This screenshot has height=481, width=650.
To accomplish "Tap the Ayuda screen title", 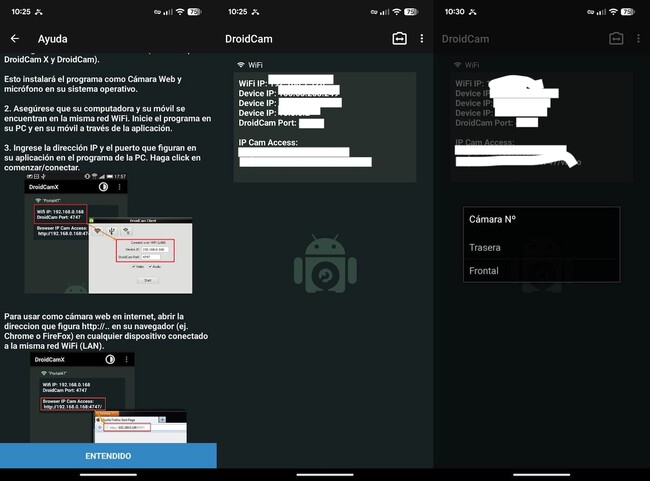I will pyautogui.click(x=52, y=39).
